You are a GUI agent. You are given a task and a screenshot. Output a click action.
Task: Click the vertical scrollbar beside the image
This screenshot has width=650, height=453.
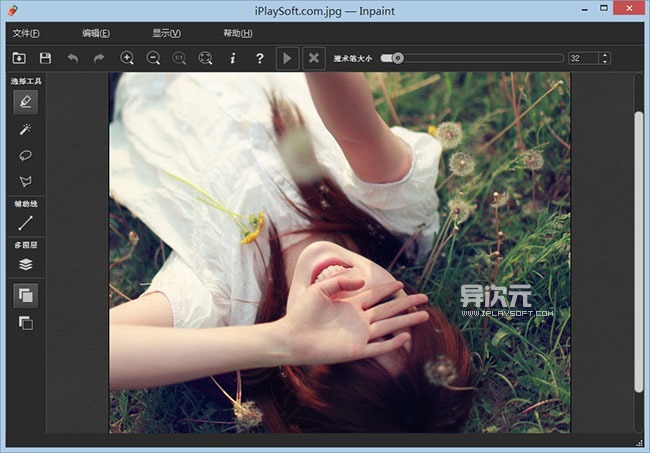tap(639, 250)
